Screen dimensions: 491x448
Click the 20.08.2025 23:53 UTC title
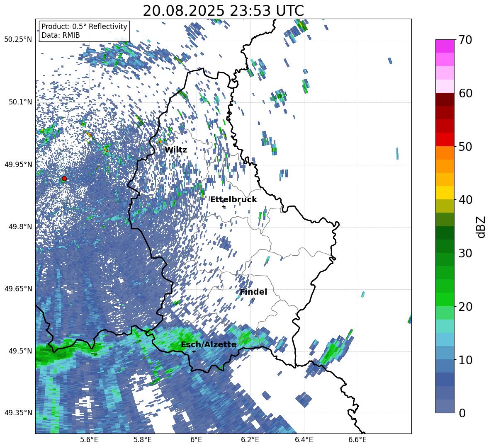coord(223,11)
